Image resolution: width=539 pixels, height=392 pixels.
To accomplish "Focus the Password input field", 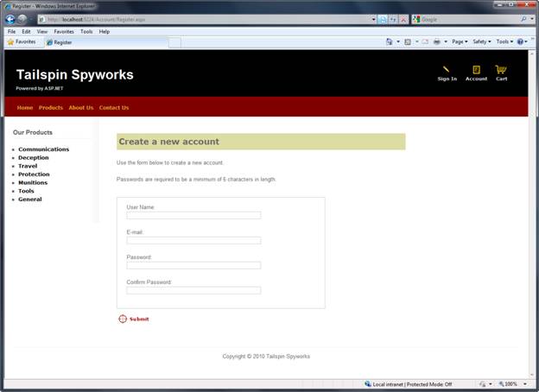I will click(x=193, y=265).
